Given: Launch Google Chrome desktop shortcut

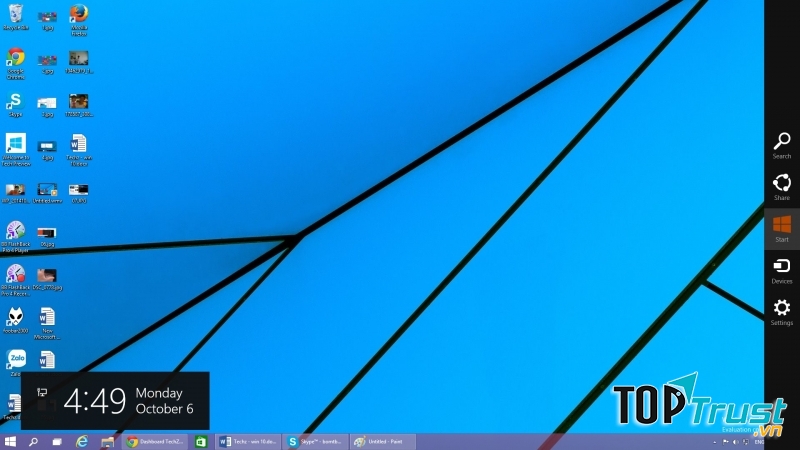Looking at the screenshot, I should 15,60.
